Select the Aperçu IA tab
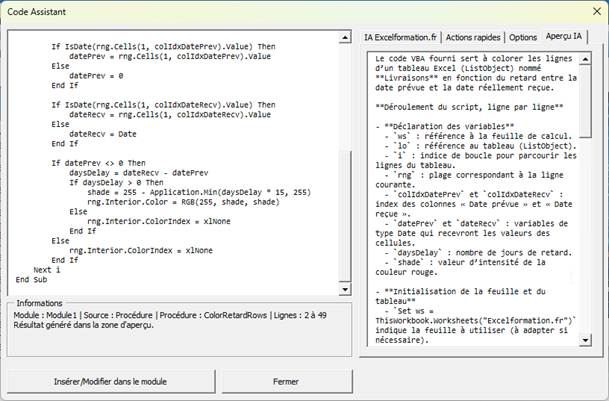 [564, 36]
